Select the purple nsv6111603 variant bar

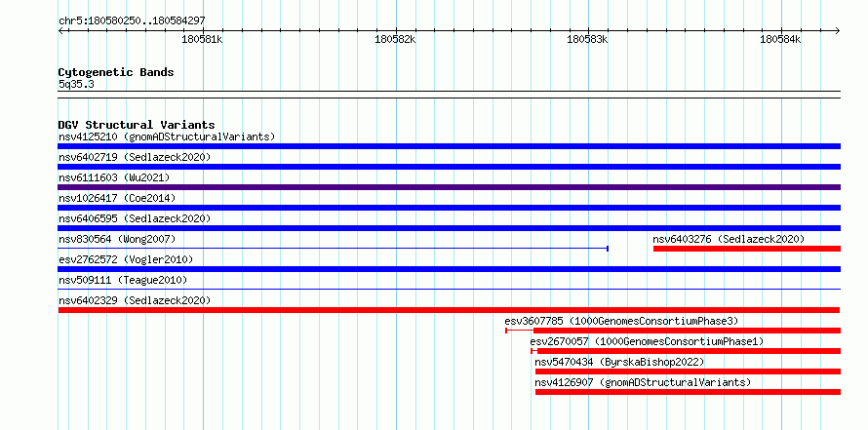coord(449,187)
